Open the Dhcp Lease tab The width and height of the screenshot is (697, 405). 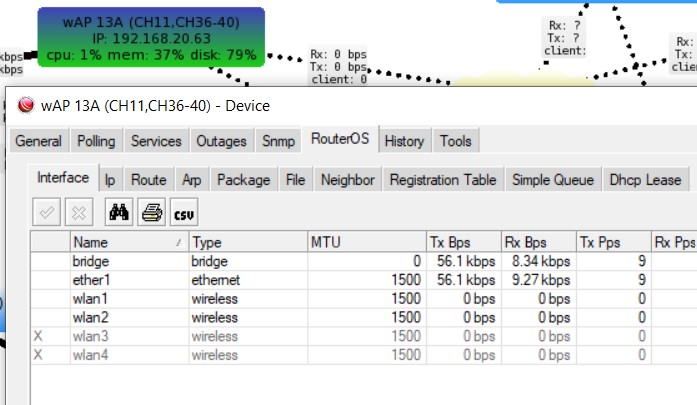[645, 180]
